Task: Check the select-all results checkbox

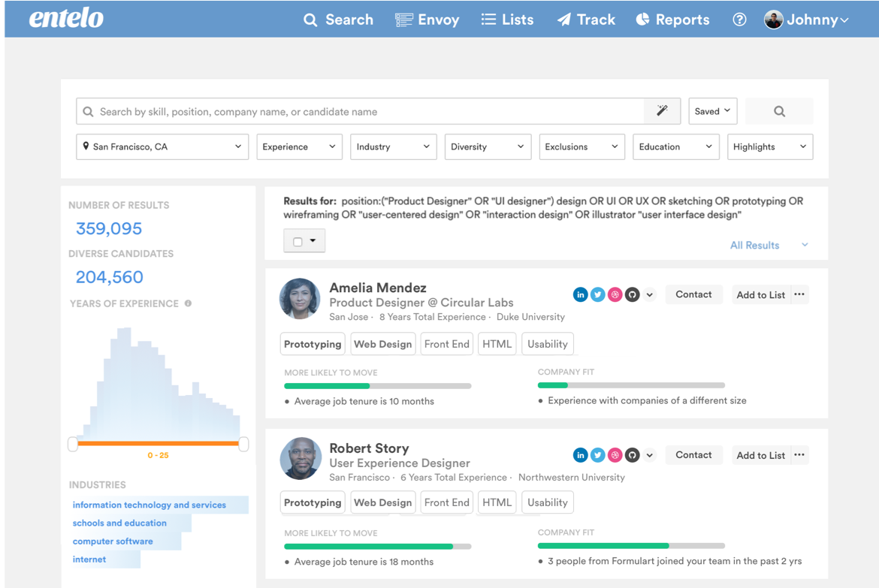Action: 298,242
